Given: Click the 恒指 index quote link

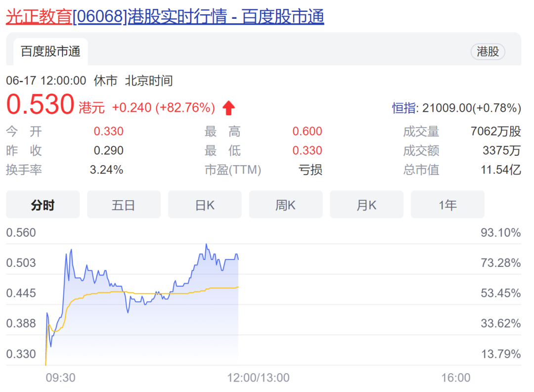Looking at the screenshot, I should pos(456,108).
